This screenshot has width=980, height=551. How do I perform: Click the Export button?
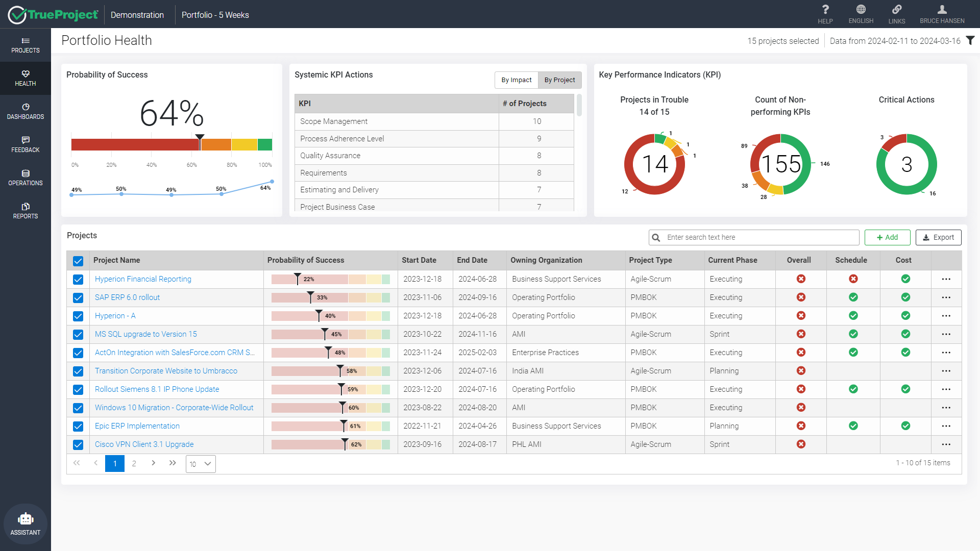(939, 237)
